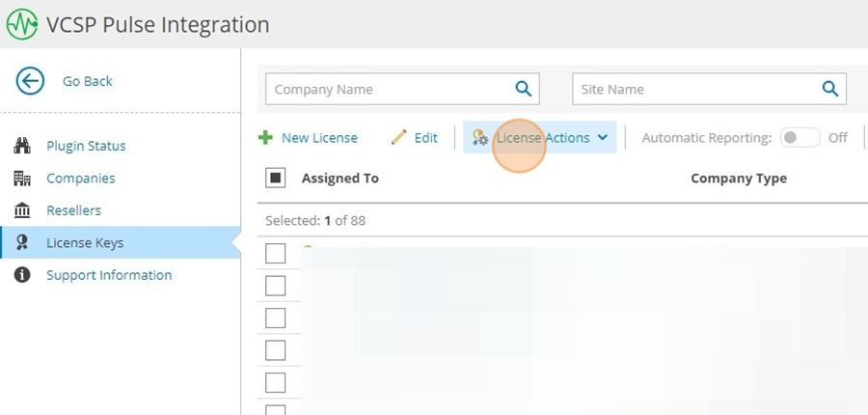The image size is (868, 415).
Task: Expand the License Actions dropdown arrow
Action: coord(603,137)
